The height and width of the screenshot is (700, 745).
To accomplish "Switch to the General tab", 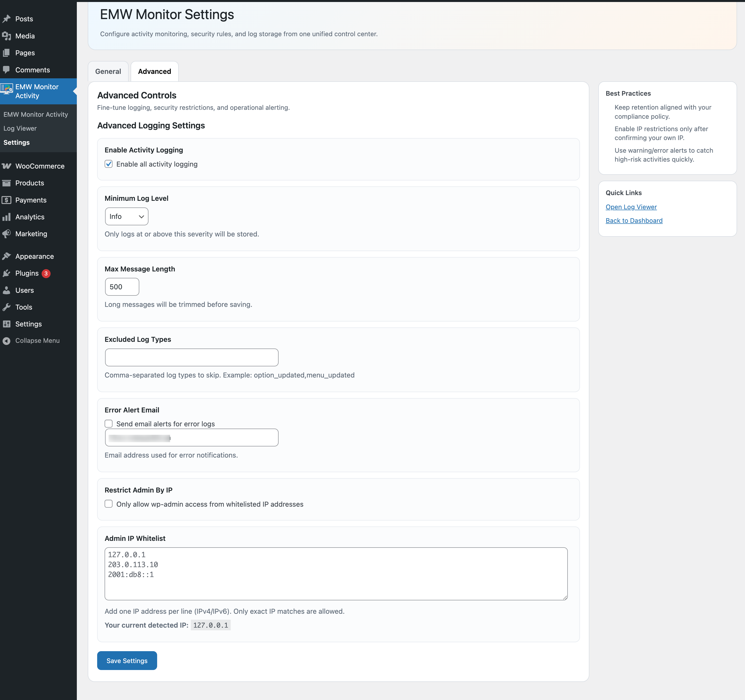I will (x=108, y=71).
